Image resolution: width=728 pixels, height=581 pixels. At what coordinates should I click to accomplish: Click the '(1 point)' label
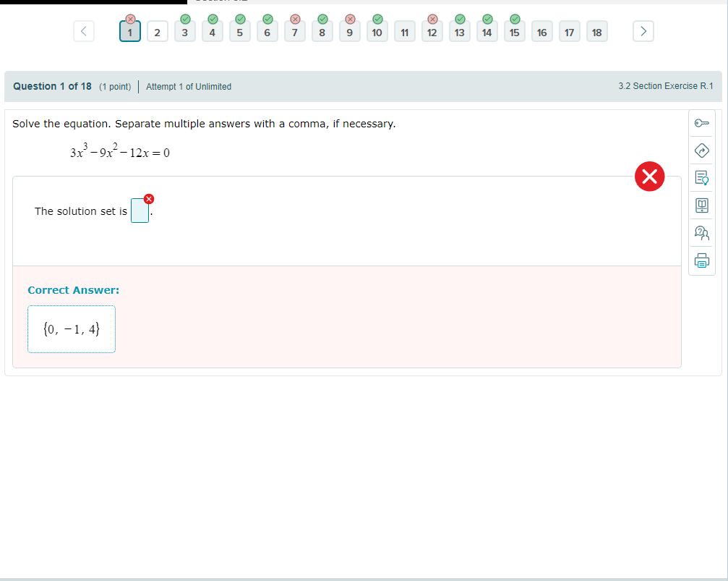[x=115, y=86]
